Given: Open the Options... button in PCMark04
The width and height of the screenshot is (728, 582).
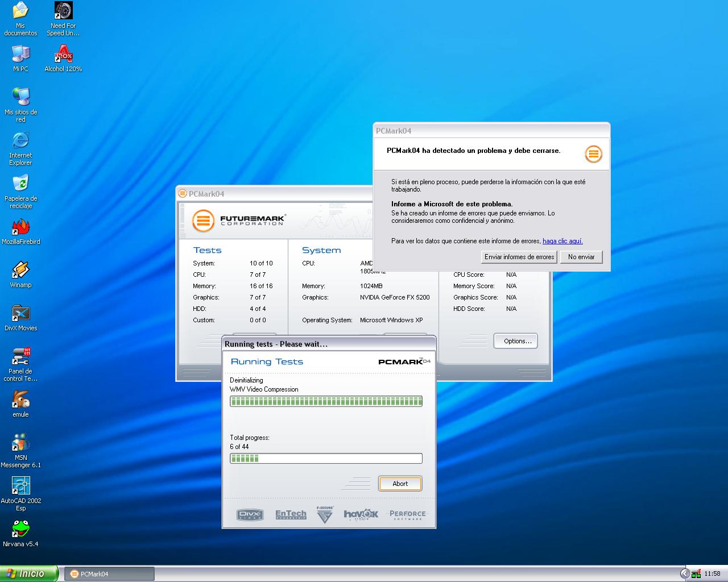Looking at the screenshot, I should [515, 341].
